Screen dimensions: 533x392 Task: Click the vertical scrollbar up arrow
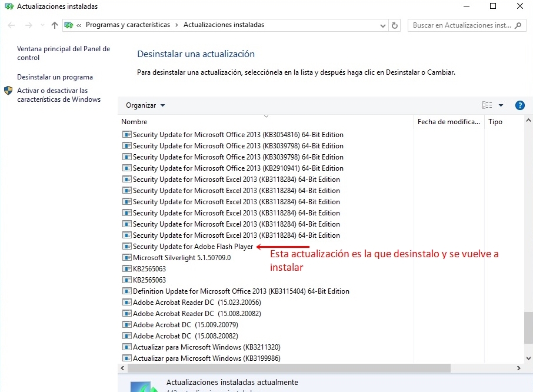[528, 120]
